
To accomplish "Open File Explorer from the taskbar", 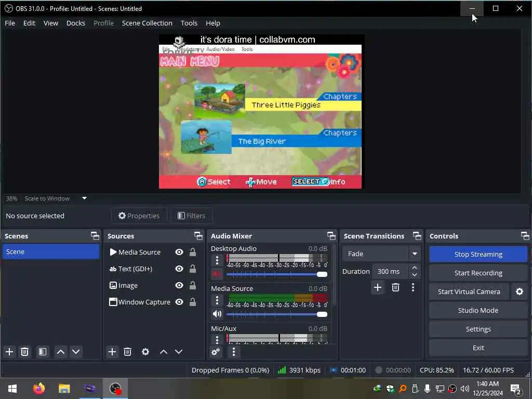I will pyautogui.click(x=64, y=389).
